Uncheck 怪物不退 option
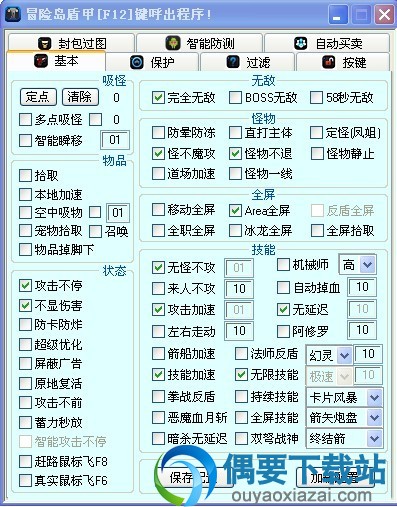 (235, 153)
